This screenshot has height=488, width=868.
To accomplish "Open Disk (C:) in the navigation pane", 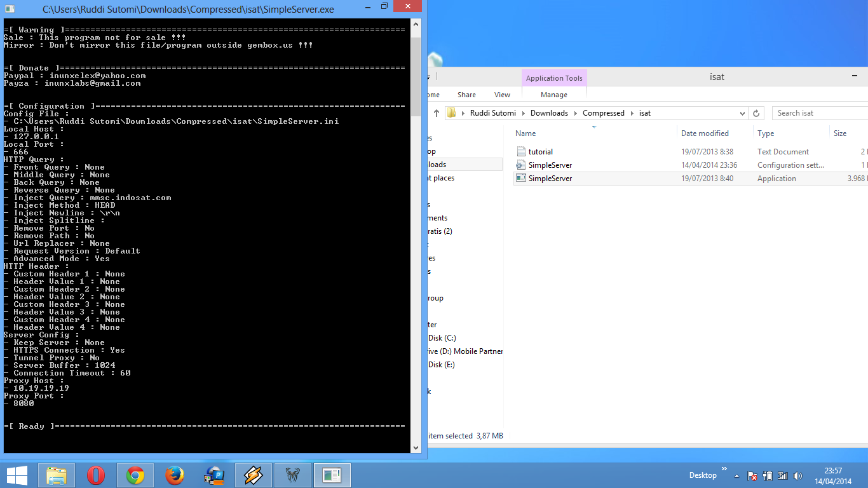I will click(442, 338).
